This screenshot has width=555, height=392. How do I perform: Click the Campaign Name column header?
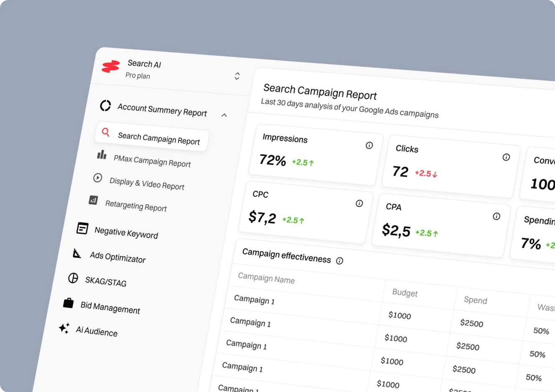point(266,278)
